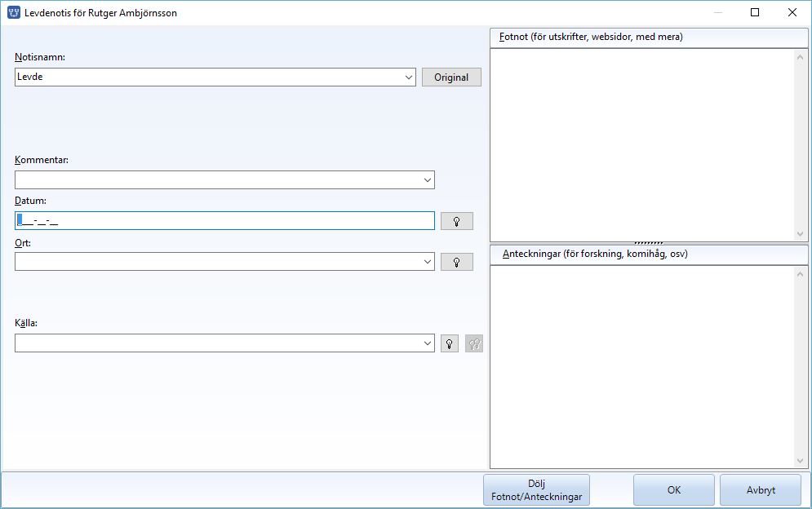Expand the Ort dropdown list

click(428, 262)
